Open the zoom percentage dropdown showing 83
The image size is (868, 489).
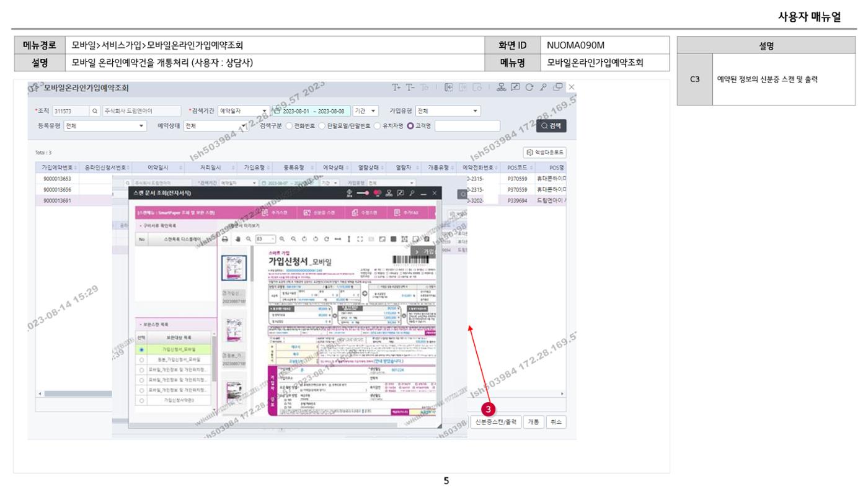point(264,238)
